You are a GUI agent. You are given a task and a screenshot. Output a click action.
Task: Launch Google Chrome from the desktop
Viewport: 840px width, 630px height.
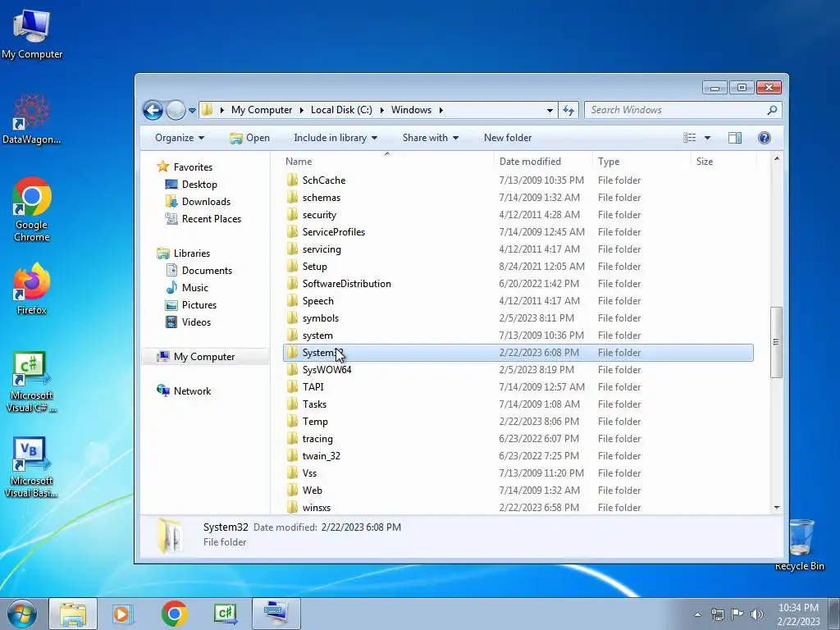pos(32,209)
